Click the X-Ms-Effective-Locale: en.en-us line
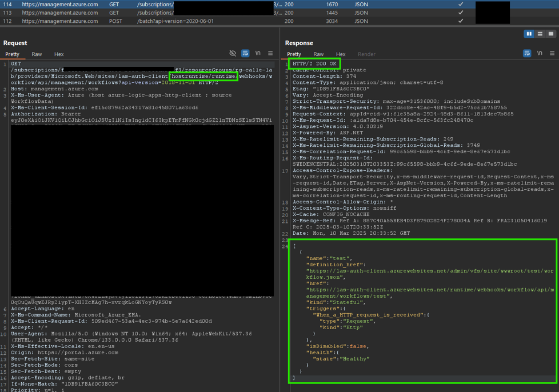 63,346
